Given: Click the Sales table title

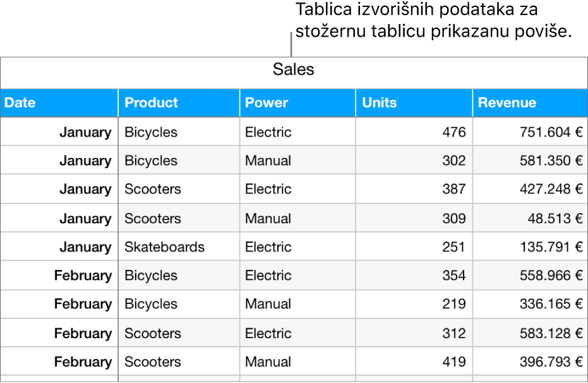Looking at the screenshot, I should [294, 70].
